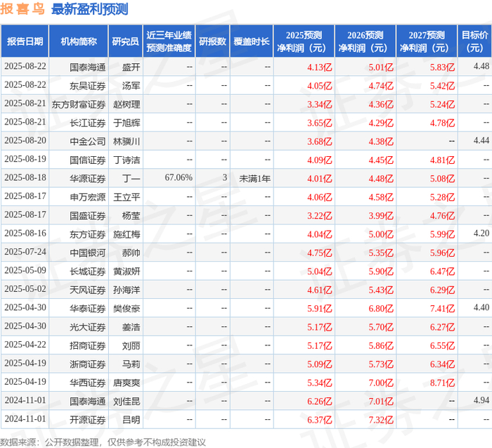492x448 pixels.
Task: Click researcher name 林骥川
Action: tap(127, 141)
